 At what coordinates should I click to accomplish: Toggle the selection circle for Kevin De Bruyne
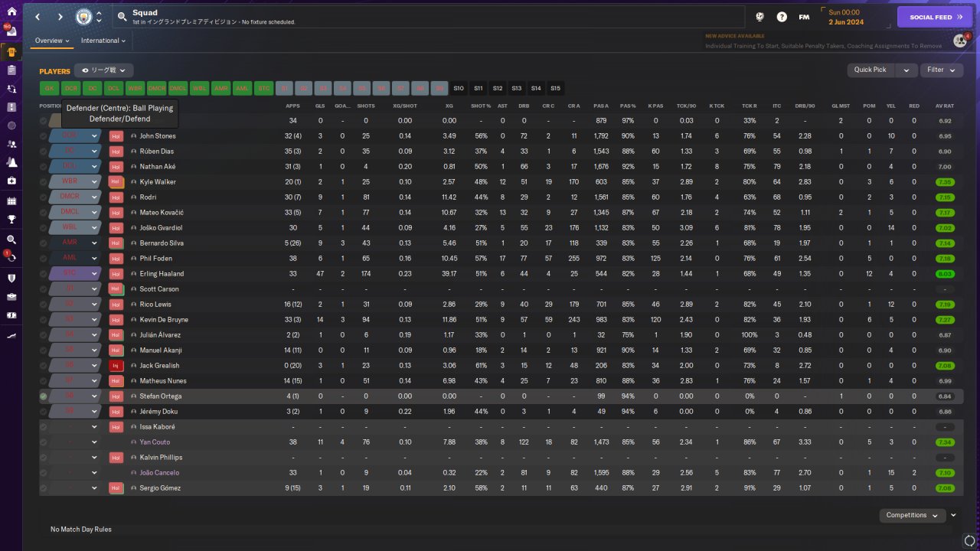pyautogui.click(x=44, y=320)
